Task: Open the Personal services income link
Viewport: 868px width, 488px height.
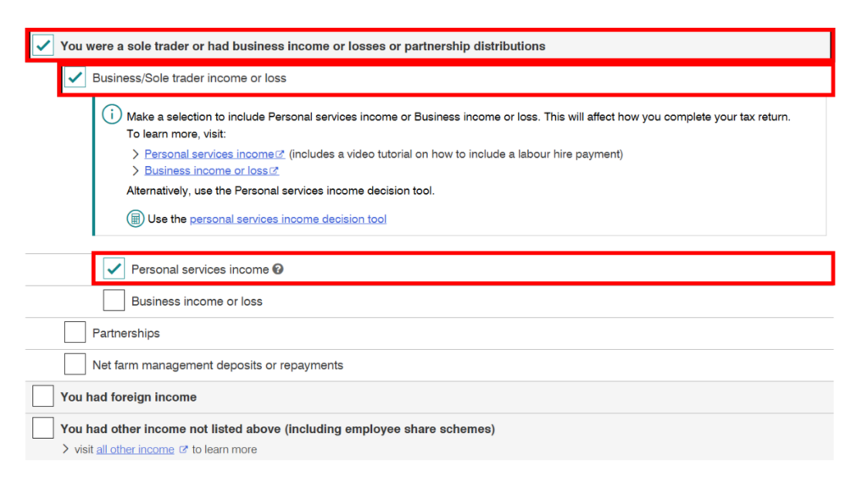Action: (x=209, y=154)
